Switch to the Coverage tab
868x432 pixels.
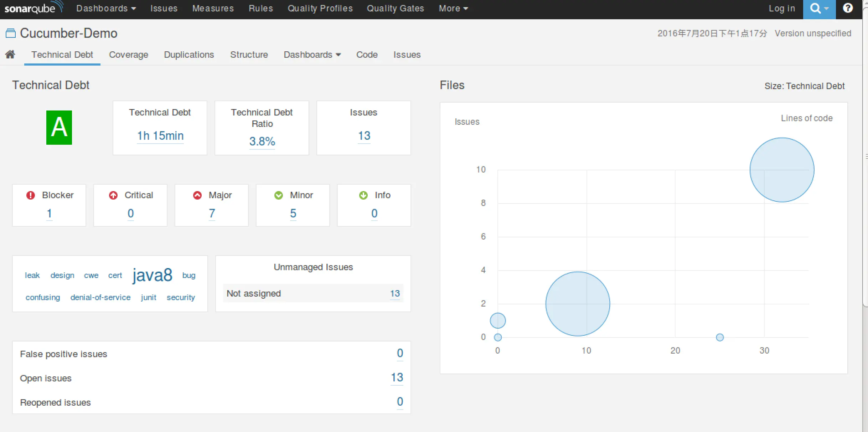coord(129,55)
